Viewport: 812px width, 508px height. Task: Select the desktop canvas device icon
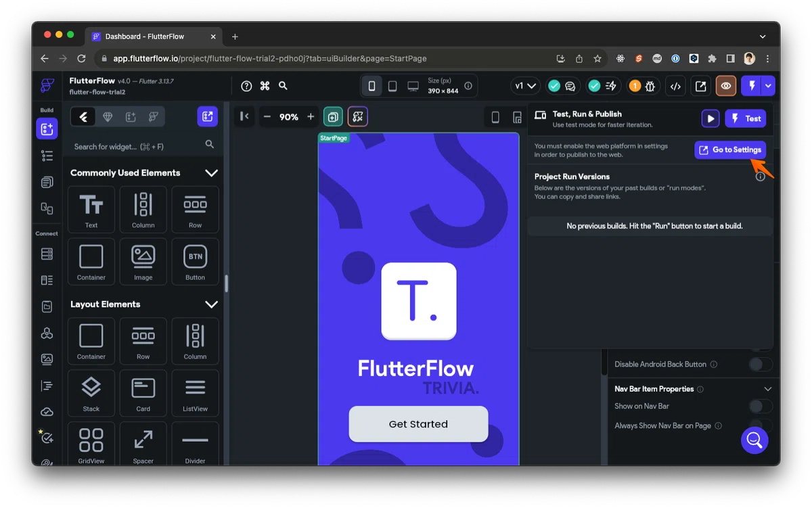[413, 86]
